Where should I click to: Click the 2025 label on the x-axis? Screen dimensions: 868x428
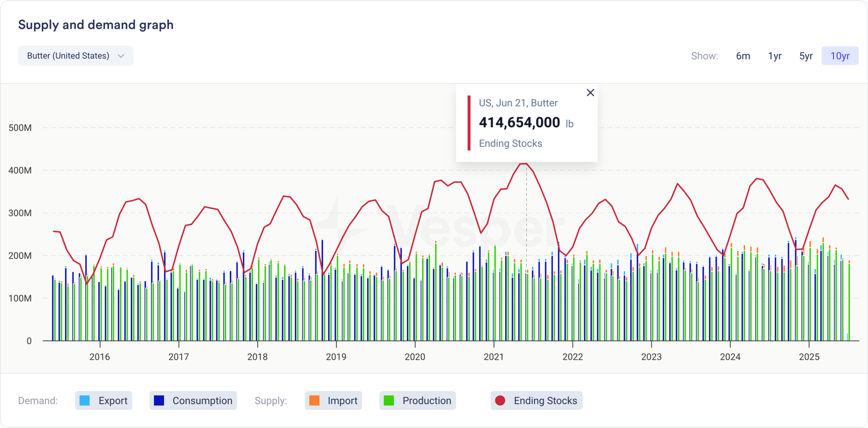pos(809,357)
